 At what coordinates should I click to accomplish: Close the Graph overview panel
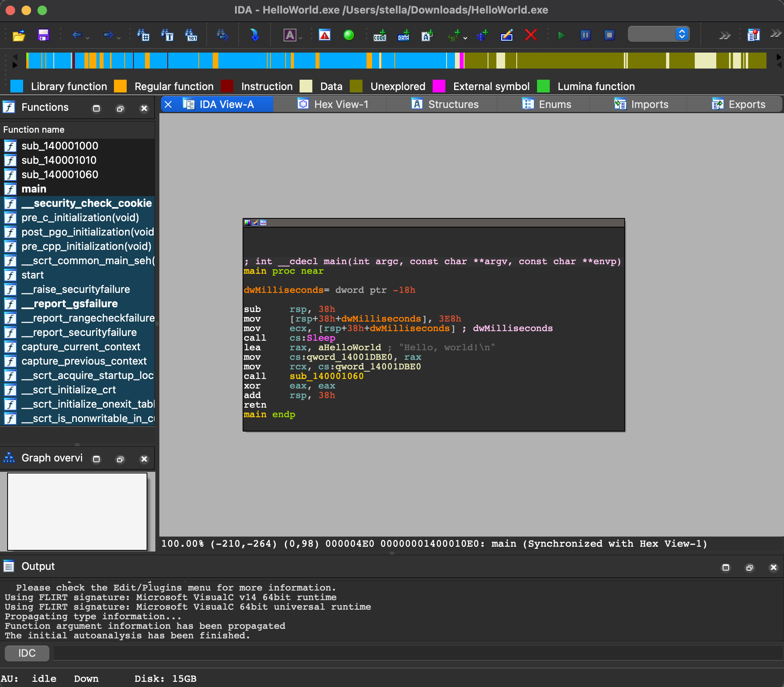[144, 459]
